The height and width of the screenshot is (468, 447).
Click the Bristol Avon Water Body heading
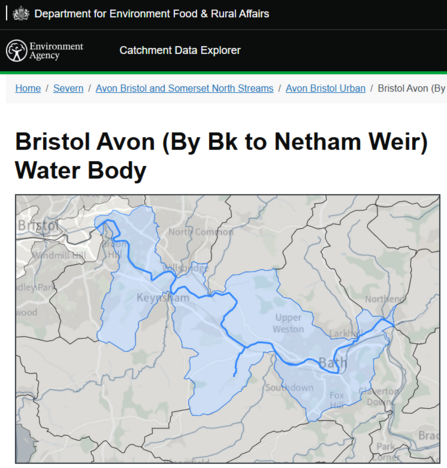tap(221, 156)
